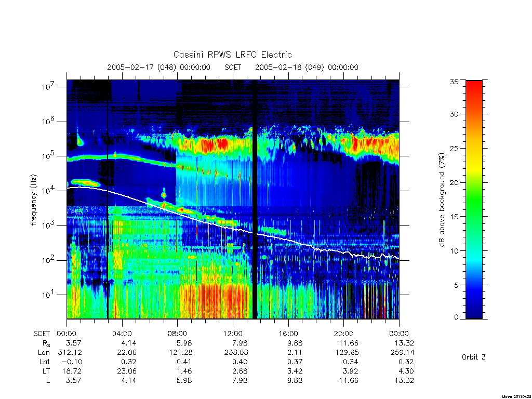Click the 'SCET' row label under the plot

[x=42, y=334]
